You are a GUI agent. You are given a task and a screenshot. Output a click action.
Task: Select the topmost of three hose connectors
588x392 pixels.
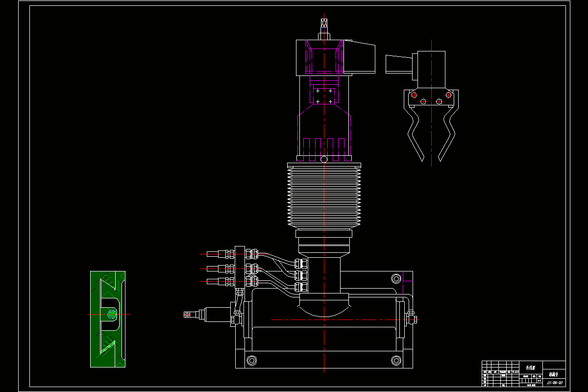click(x=221, y=254)
